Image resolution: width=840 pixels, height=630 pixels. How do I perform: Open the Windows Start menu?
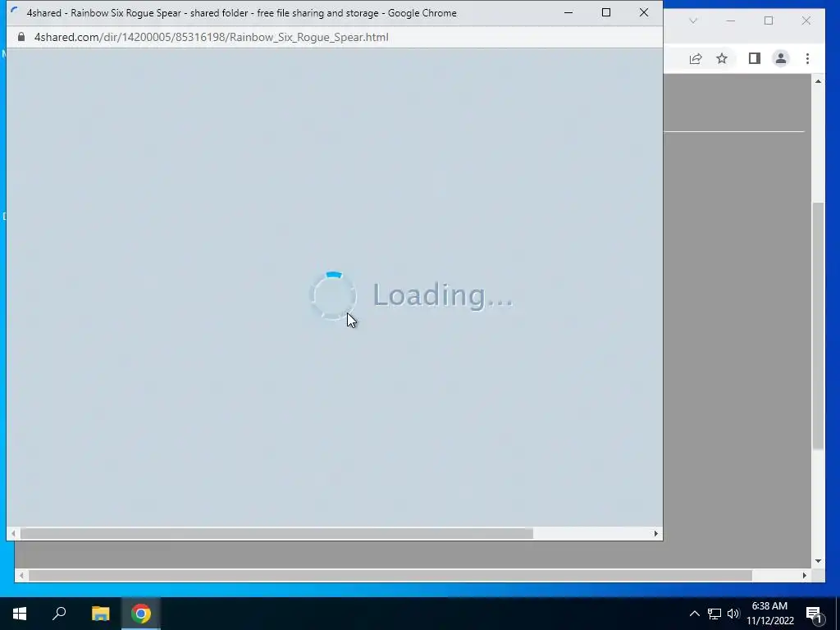[x=20, y=614]
